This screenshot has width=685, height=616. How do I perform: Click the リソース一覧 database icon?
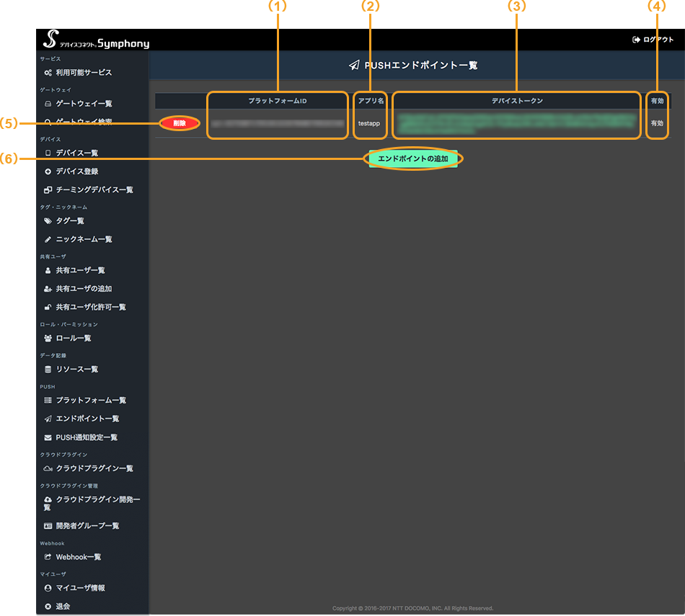(x=48, y=370)
